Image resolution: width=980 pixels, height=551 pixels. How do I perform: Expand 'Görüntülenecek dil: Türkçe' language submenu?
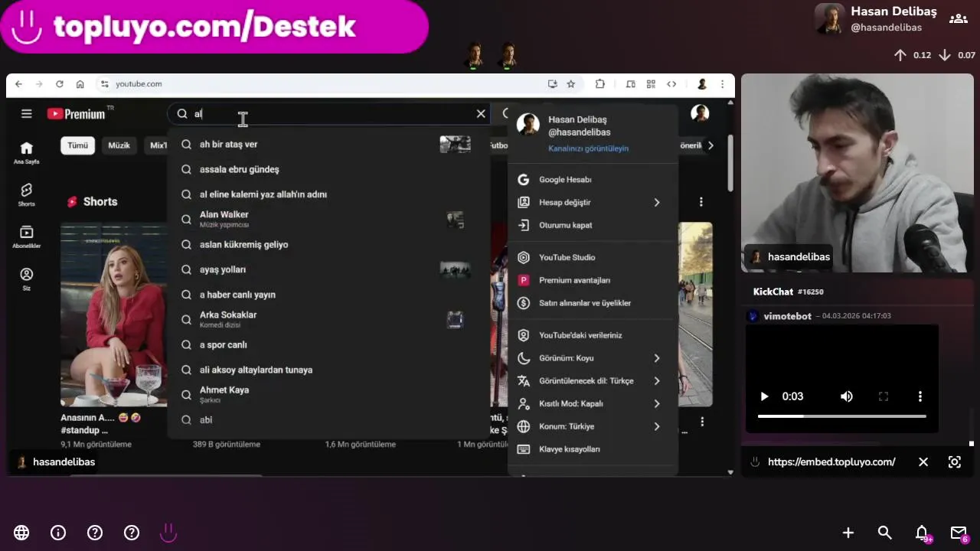pos(593,381)
